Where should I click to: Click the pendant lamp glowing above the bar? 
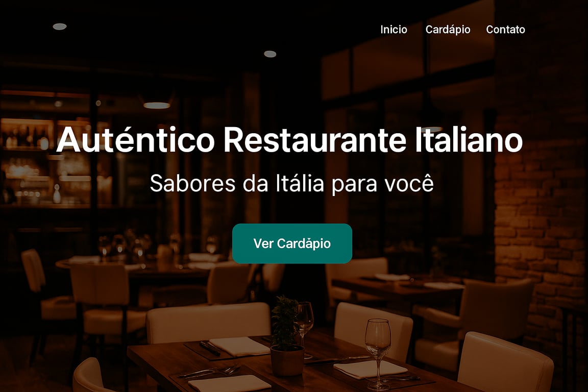pos(157,105)
